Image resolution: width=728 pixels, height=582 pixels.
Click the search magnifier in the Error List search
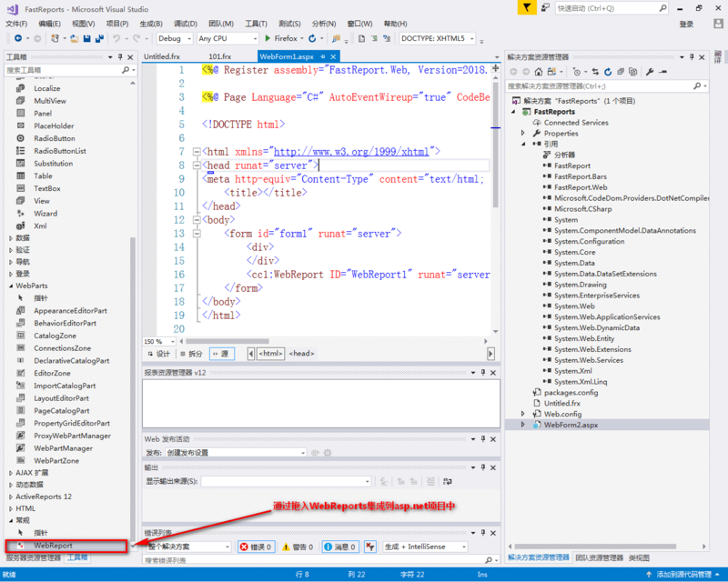click(x=489, y=560)
